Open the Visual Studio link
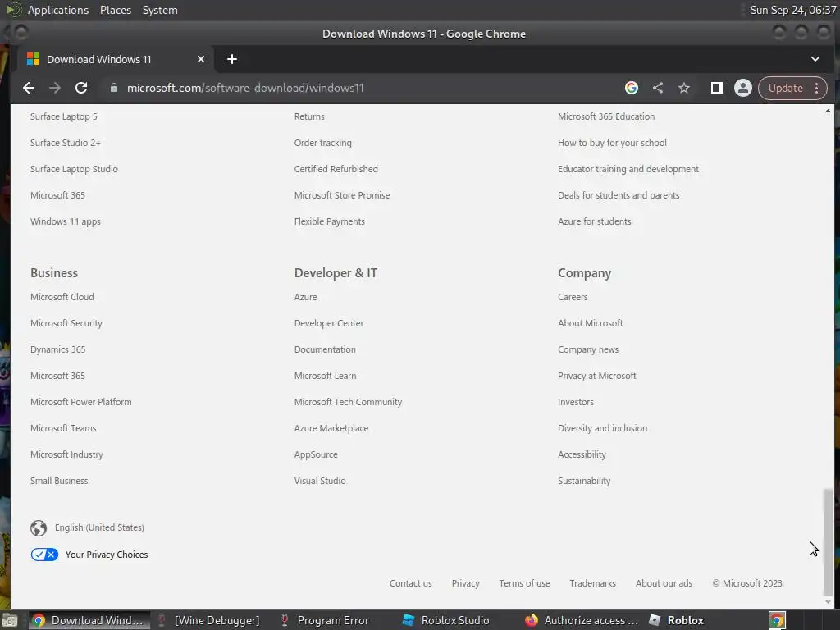 [320, 481]
